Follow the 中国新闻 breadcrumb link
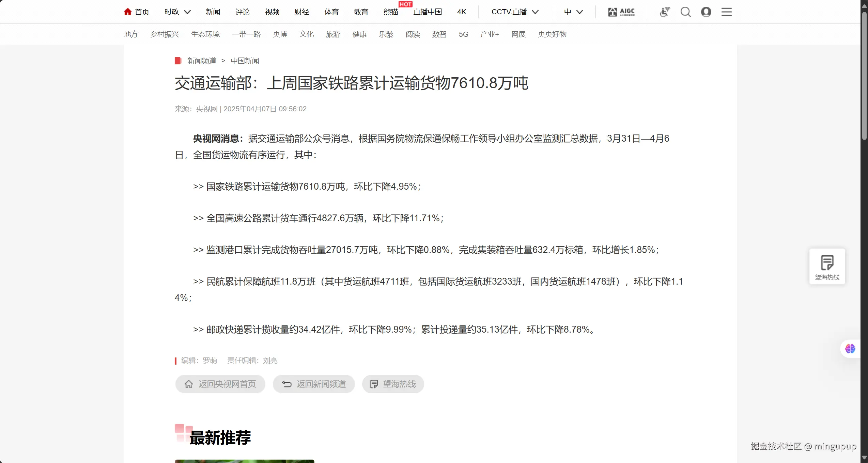Viewport: 868px width, 463px height. coord(245,61)
